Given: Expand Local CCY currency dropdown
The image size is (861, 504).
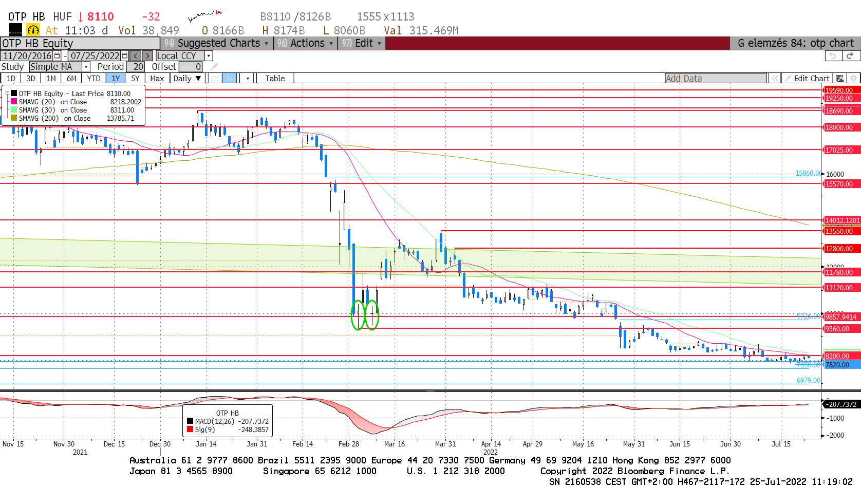Looking at the screenshot, I should click(209, 55).
